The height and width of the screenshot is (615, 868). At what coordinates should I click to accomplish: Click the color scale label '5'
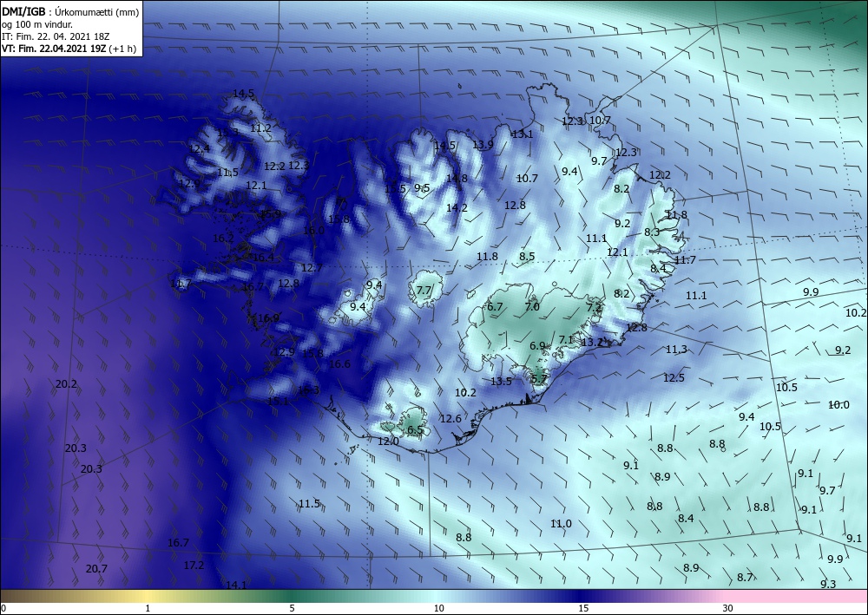click(x=292, y=608)
